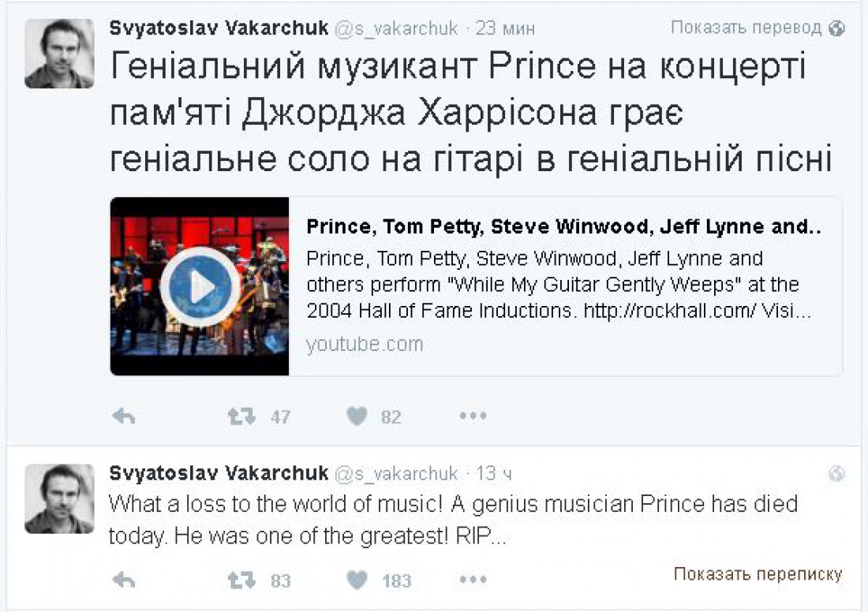Retweet the tweet with 83 retweets
Image resolution: width=868 pixels, height=612 pixels.
point(242,580)
